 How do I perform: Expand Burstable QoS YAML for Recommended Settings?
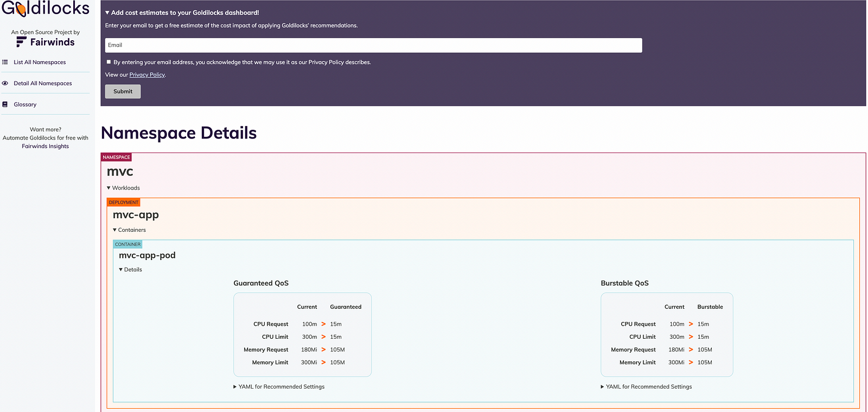point(646,387)
